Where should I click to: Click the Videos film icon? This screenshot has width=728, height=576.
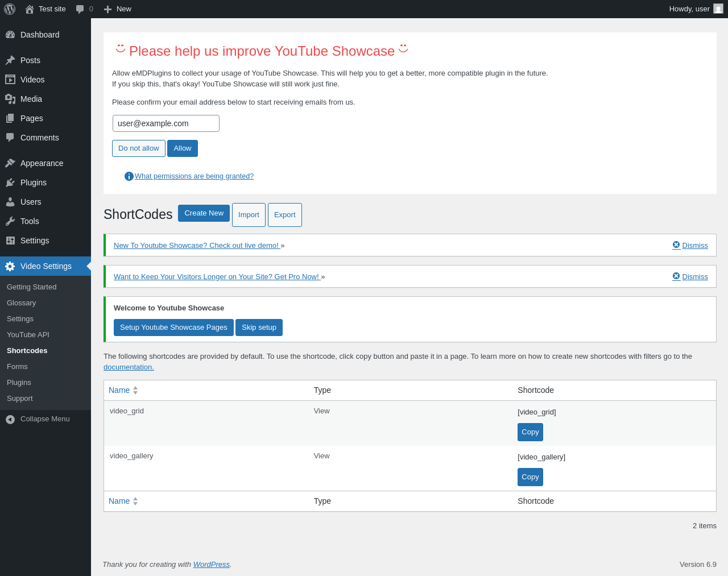10,80
